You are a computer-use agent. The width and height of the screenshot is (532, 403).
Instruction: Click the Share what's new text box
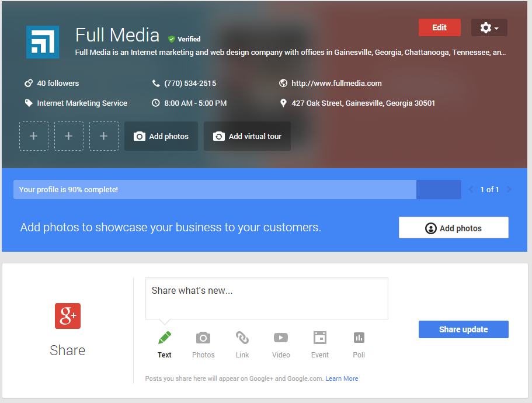coord(267,298)
